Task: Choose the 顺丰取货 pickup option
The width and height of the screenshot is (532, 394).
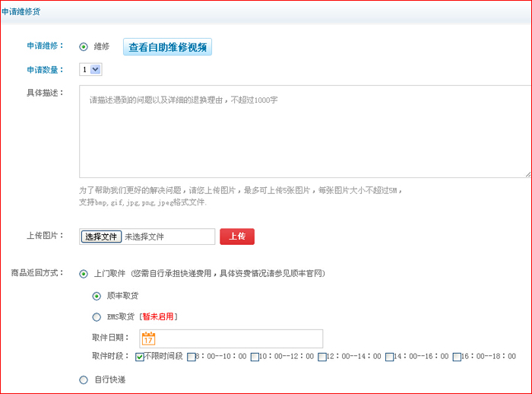Action: pos(97,296)
